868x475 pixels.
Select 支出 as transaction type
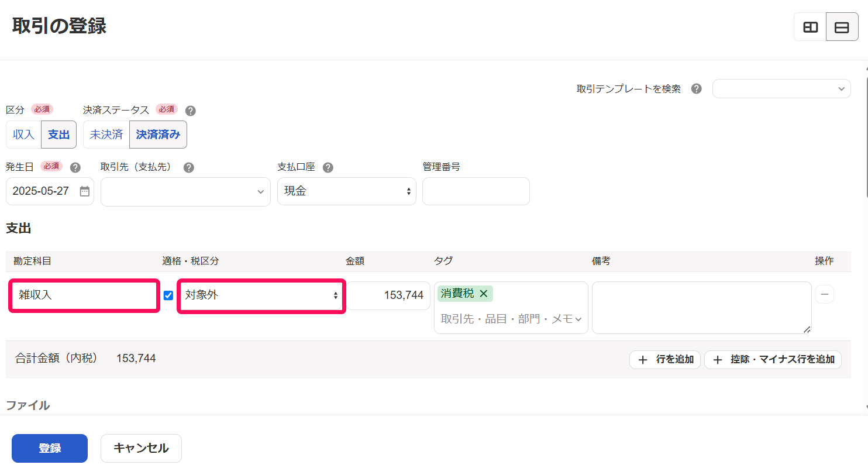[x=58, y=135]
